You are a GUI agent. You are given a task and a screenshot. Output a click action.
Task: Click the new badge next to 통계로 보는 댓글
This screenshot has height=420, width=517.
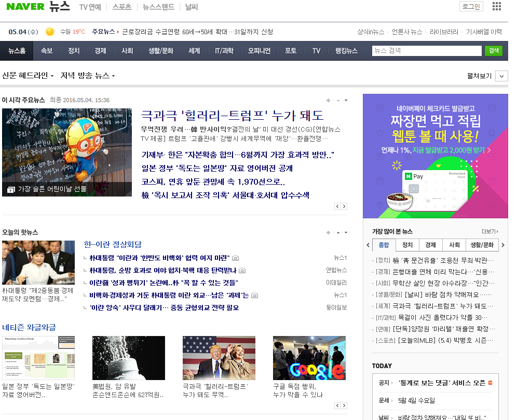[491, 383]
